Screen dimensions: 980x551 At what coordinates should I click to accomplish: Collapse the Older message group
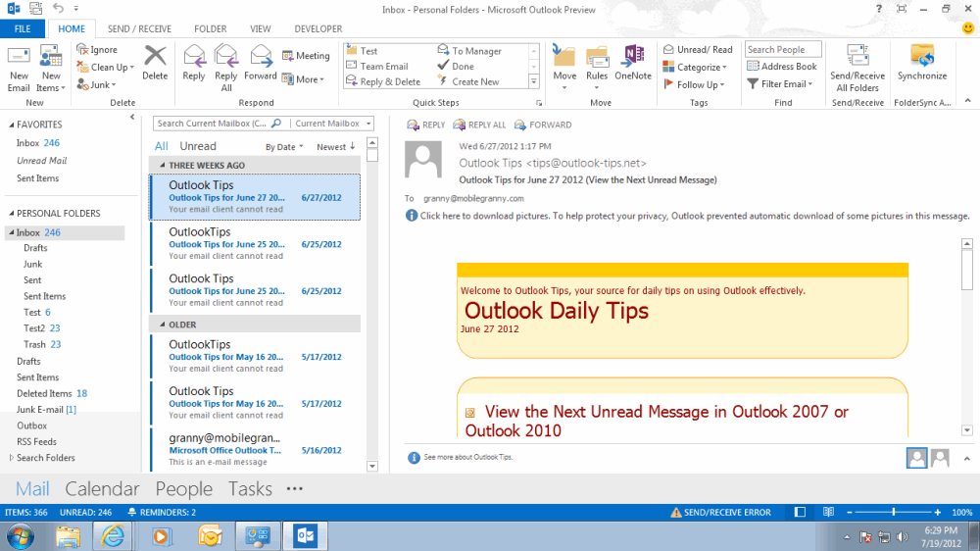coord(163,325)
